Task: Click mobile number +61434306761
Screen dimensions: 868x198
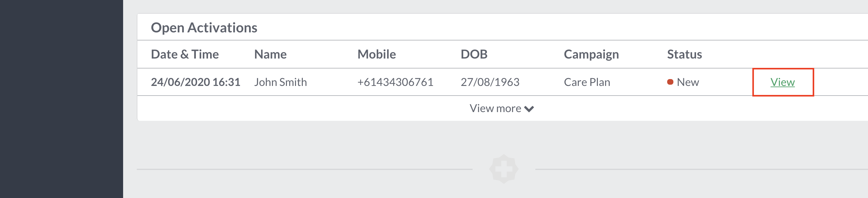Action: tap(395, 82)
